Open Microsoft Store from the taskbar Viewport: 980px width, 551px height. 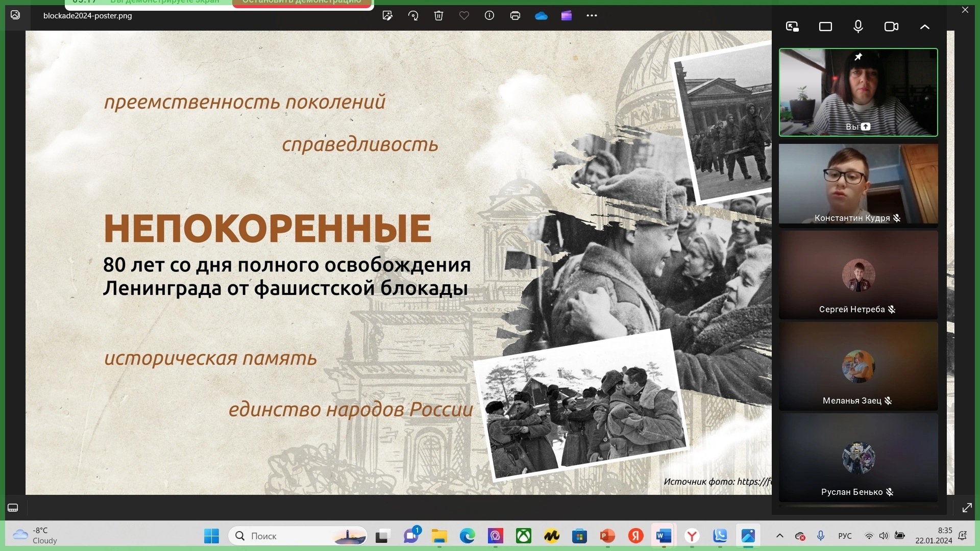point(579,536)
